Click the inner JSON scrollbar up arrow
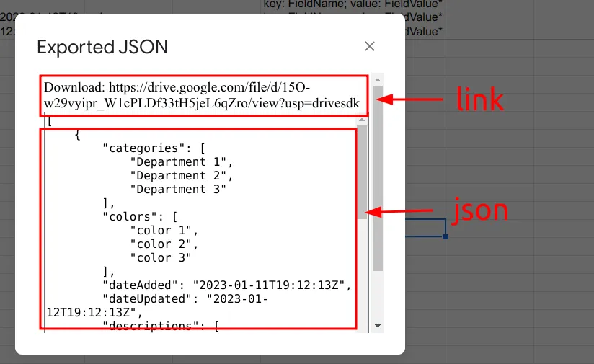 (362, 120)
